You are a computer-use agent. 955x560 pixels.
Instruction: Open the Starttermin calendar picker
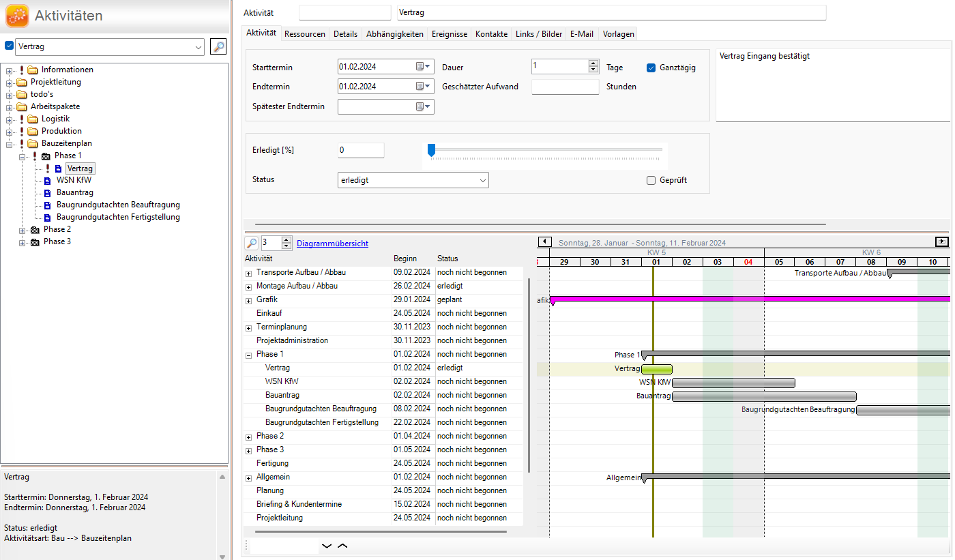point(424,67)
